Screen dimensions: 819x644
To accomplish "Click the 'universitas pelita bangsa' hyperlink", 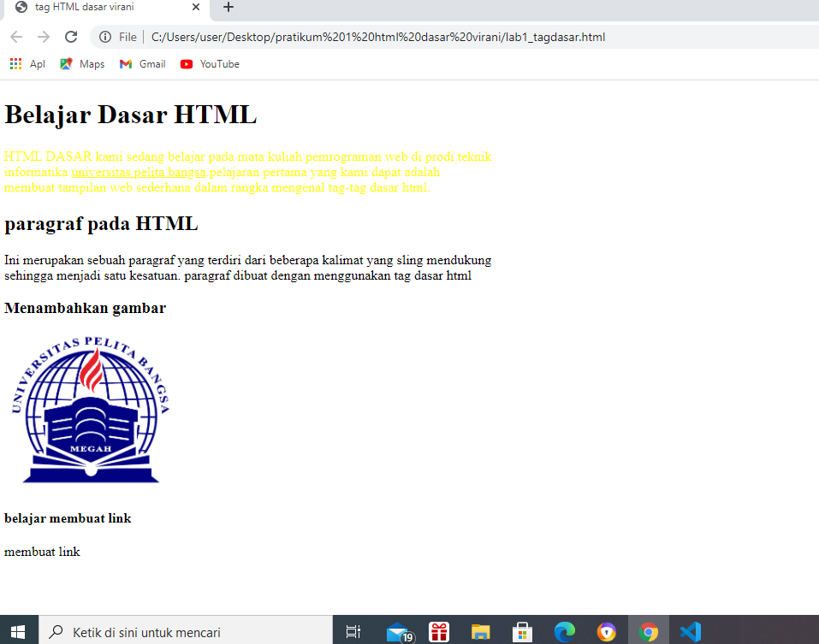I will [x=137, y=171].
